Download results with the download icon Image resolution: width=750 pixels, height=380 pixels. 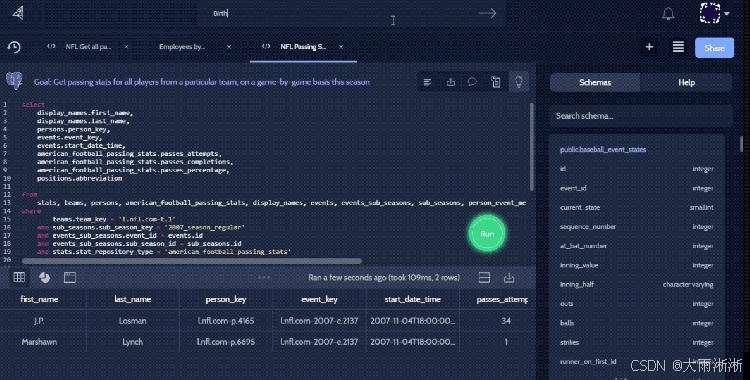509,278
